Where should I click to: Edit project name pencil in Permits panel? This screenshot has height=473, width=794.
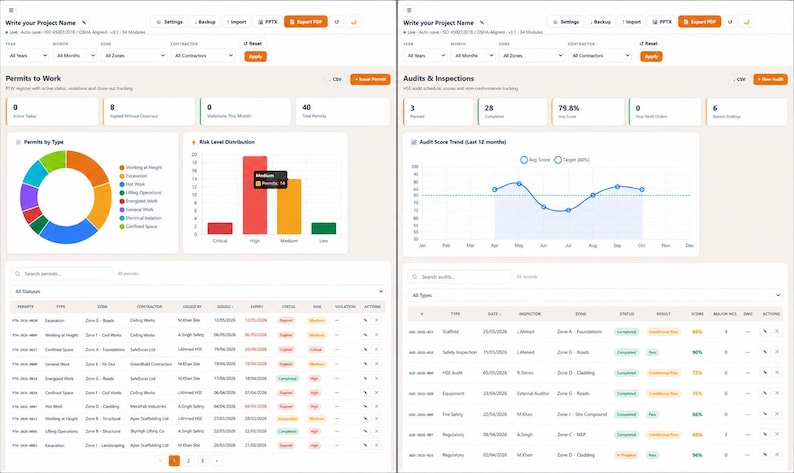[x=84, y=22]
